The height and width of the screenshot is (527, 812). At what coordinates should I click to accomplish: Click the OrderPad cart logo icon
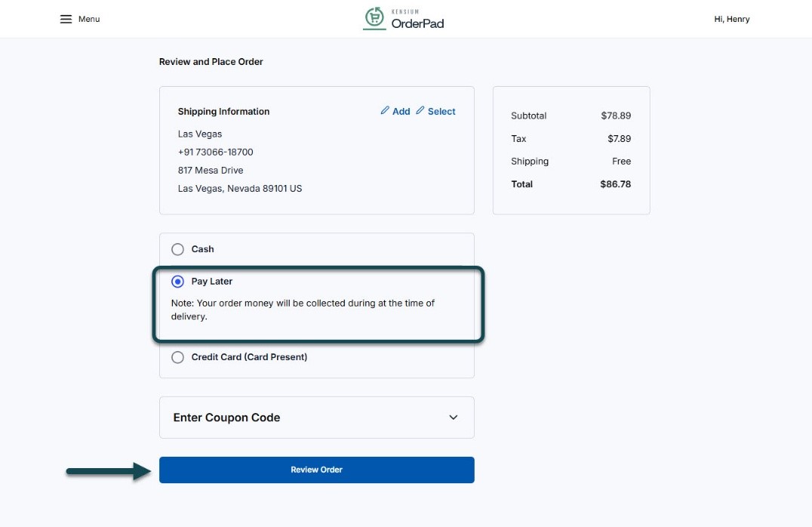point(374,18)
